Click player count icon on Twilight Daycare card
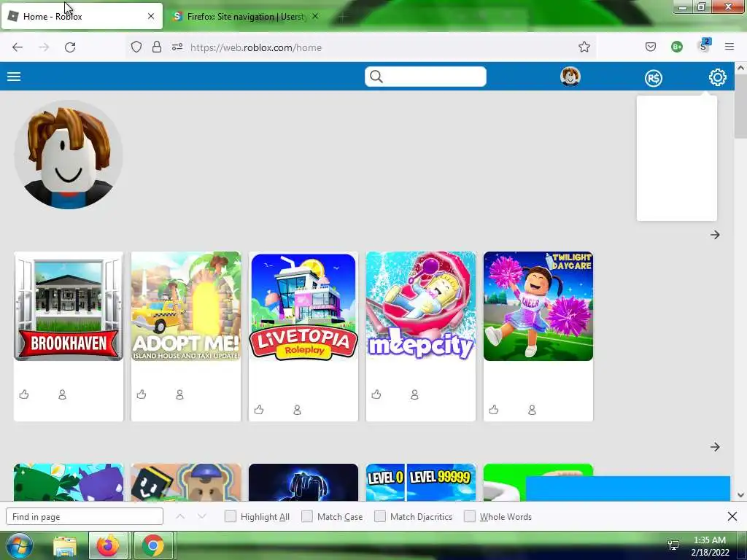 pos(532,410)
